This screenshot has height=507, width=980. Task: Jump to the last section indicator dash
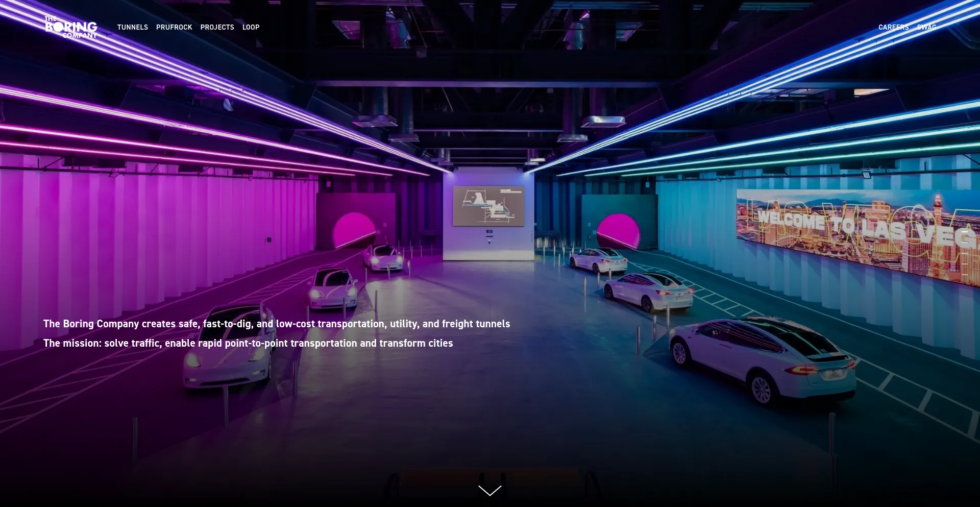pos(964,275)
